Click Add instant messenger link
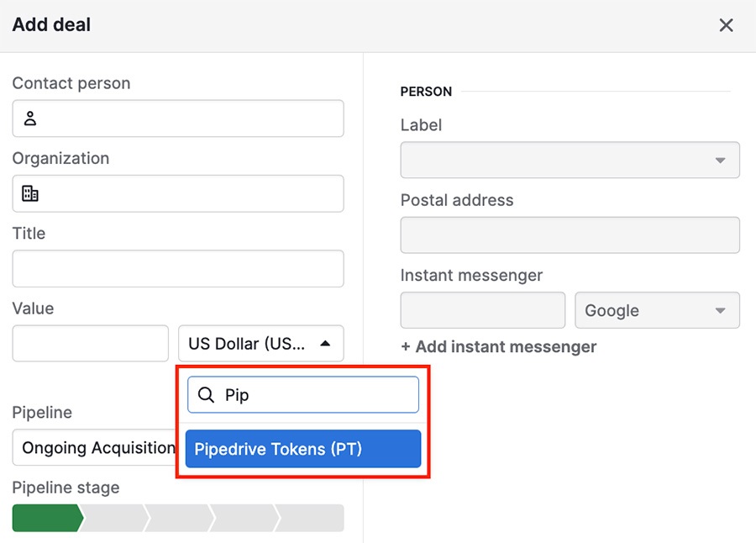Viewport: 756px width, 543px height. (x=498, y=346)
